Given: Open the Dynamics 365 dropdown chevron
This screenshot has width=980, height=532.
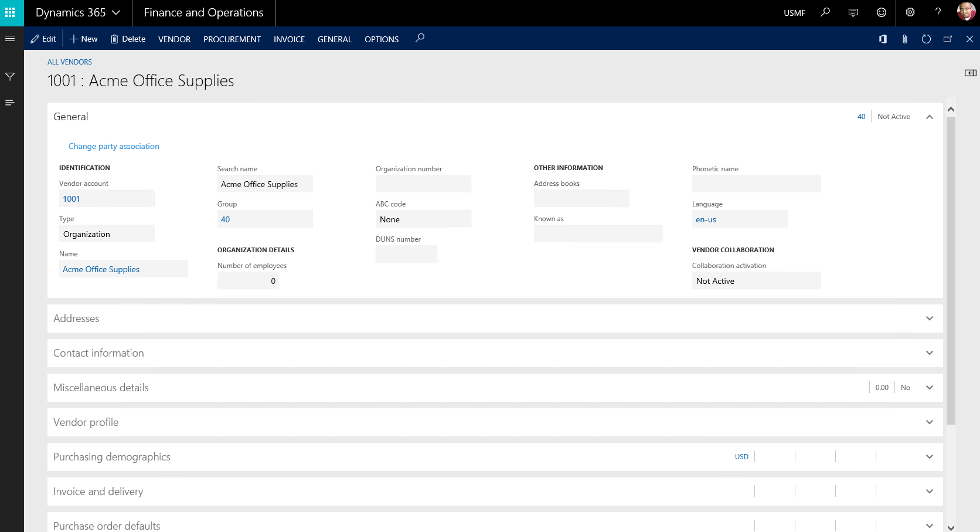Looking at the screenshot, I should (116, 12).
